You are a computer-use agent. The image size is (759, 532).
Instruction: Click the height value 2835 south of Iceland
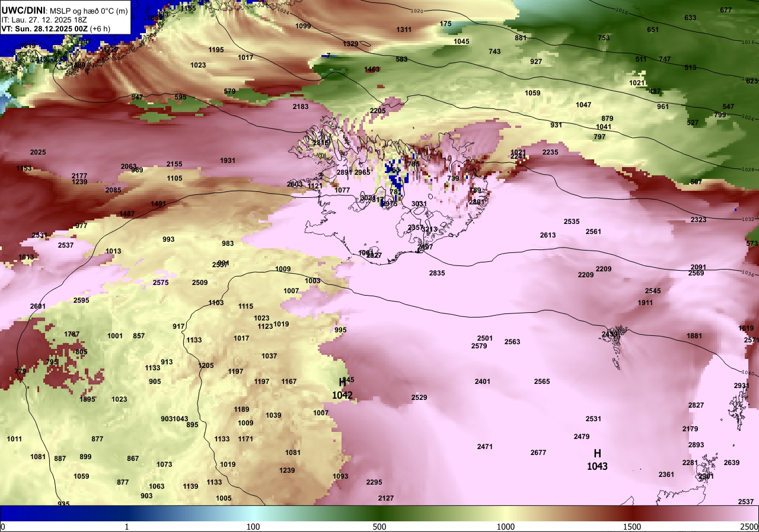tap(437, 273)
